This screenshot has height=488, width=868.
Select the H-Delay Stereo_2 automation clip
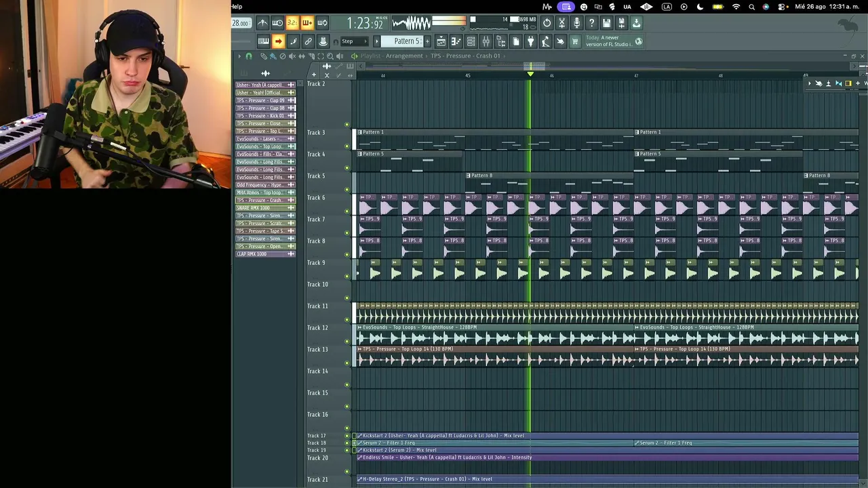point(608,479)
